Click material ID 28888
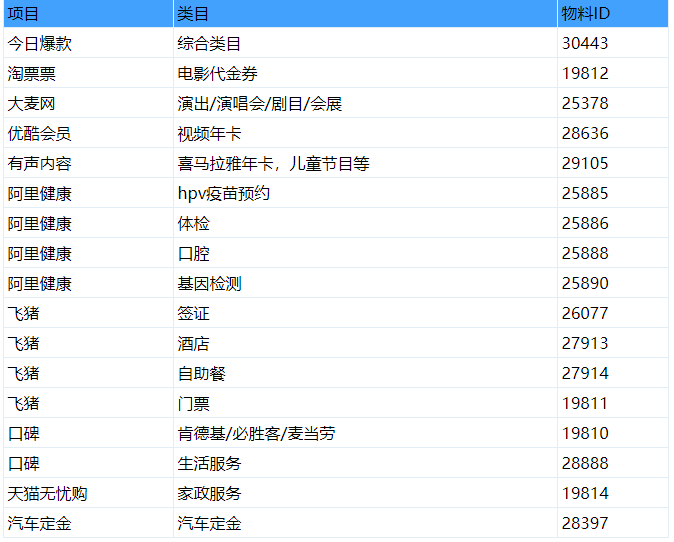674x542 pixels. pyautogui.click(x=613, y=463)
